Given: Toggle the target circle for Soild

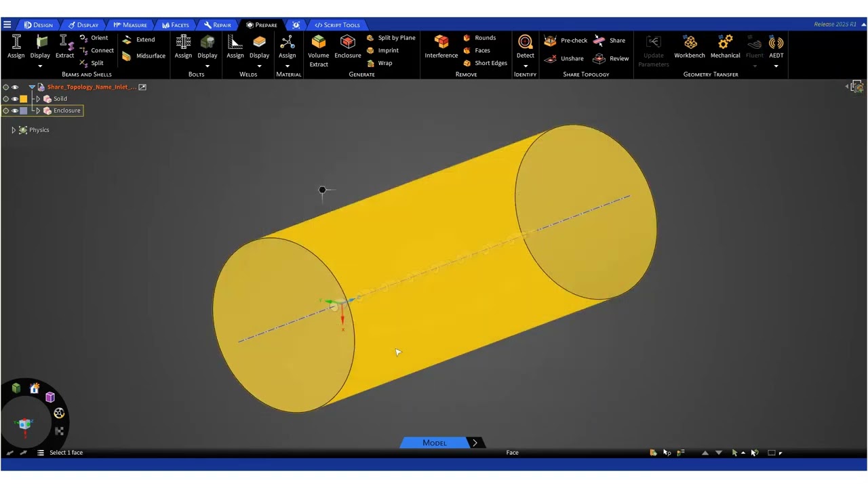Looking at the screenshot, I should click(x=6, y=99).
